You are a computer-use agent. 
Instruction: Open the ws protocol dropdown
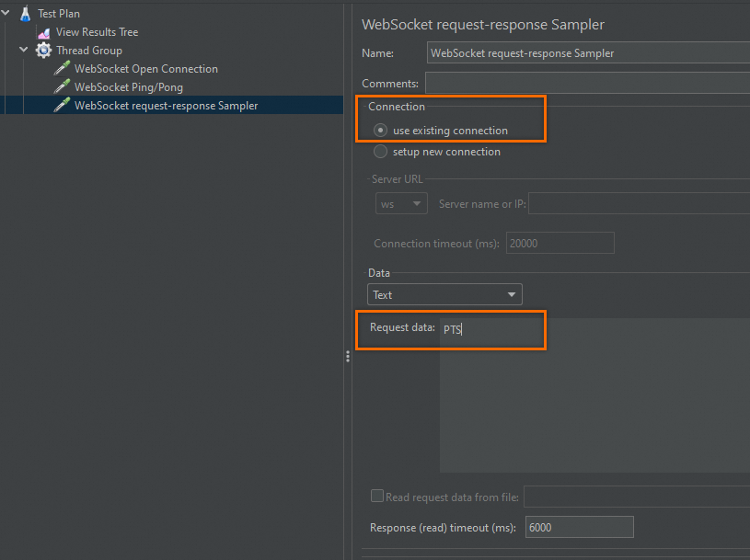pos(401,204)
